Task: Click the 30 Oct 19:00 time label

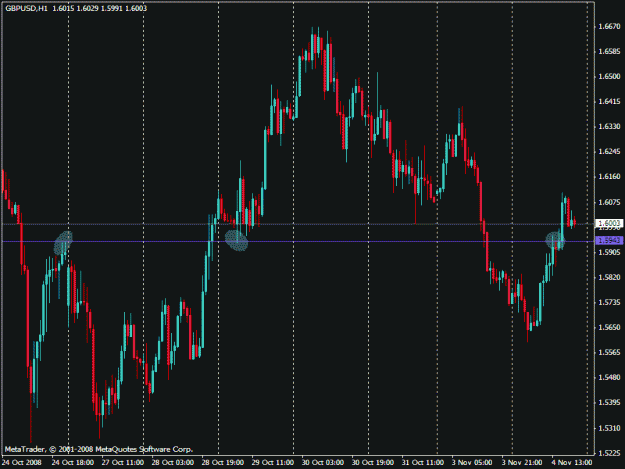Action: 373,463
